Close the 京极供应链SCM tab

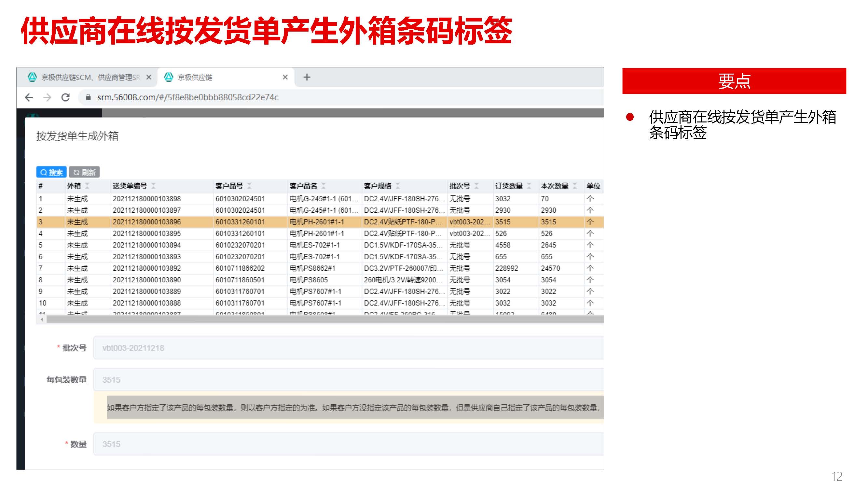pyautogui.click(x=149, y=77)
